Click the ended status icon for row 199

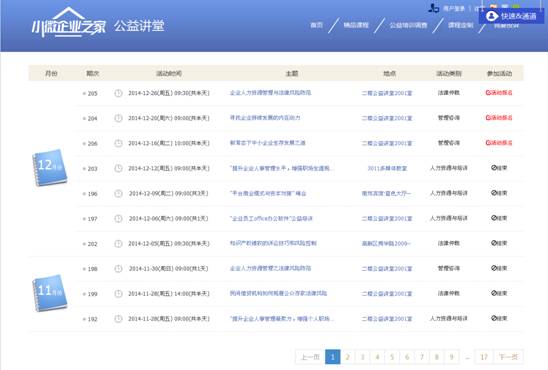pyautogui.click(x=494, y=293)
